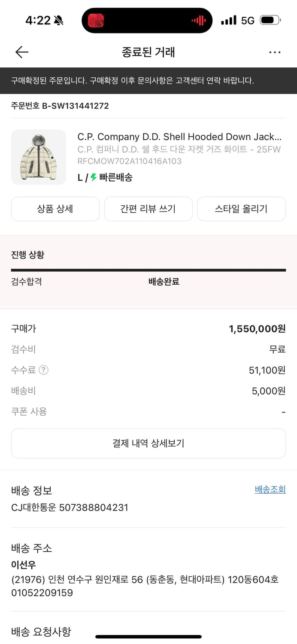Click the 배송조회 delivery tracking link
This screenshot has width=297, height=644.
click(x=270, y=489)
